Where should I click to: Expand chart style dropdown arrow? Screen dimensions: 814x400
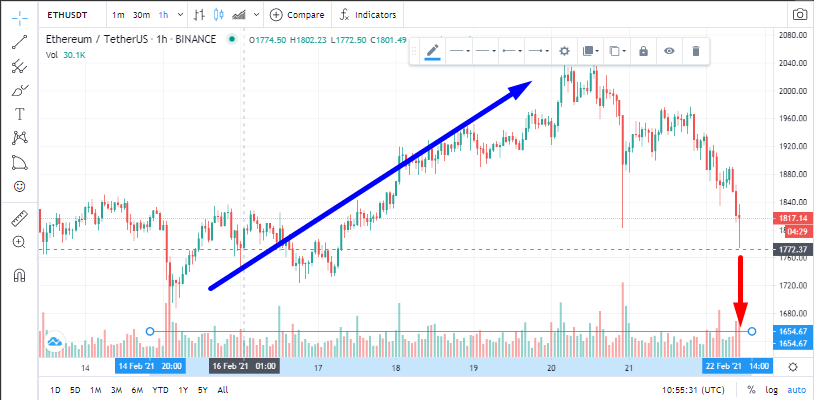tap(256, 15)
